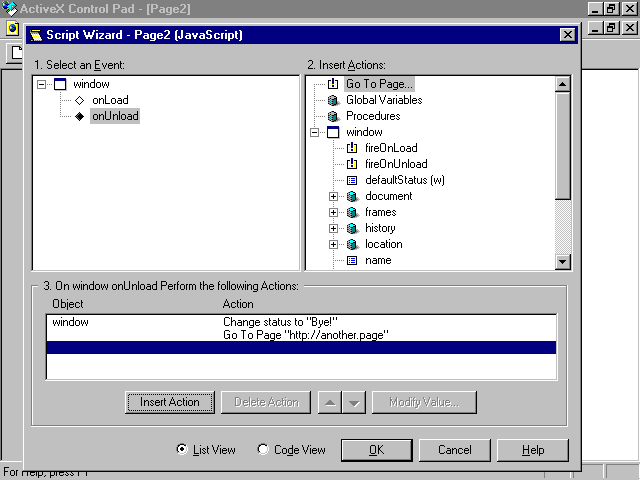
Task: Click the Insert Action button
Action: pos(169,402)
